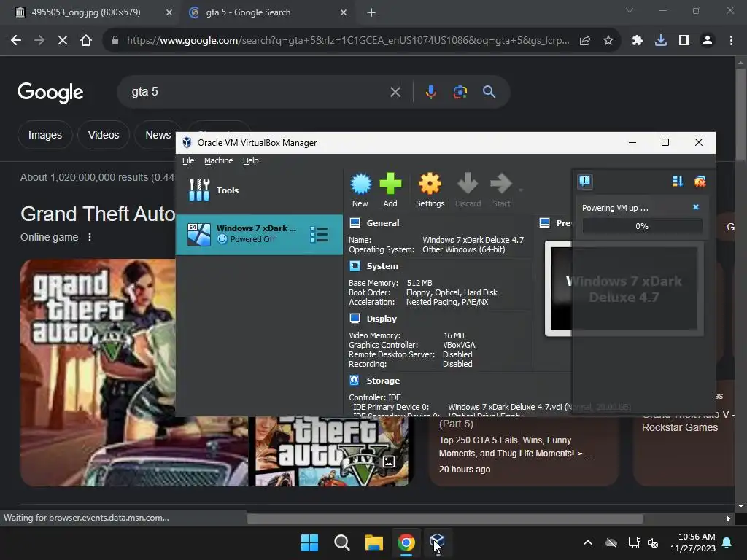Open the Start dropdown arrow next to Start
This screenshot has height=560, width=747.
coord(521,190)
